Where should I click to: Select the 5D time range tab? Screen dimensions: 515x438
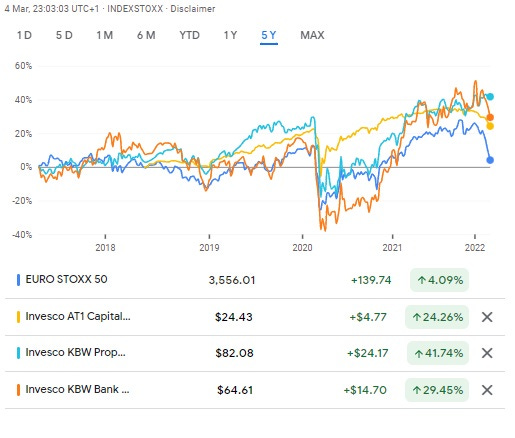(x=64, y=35)
